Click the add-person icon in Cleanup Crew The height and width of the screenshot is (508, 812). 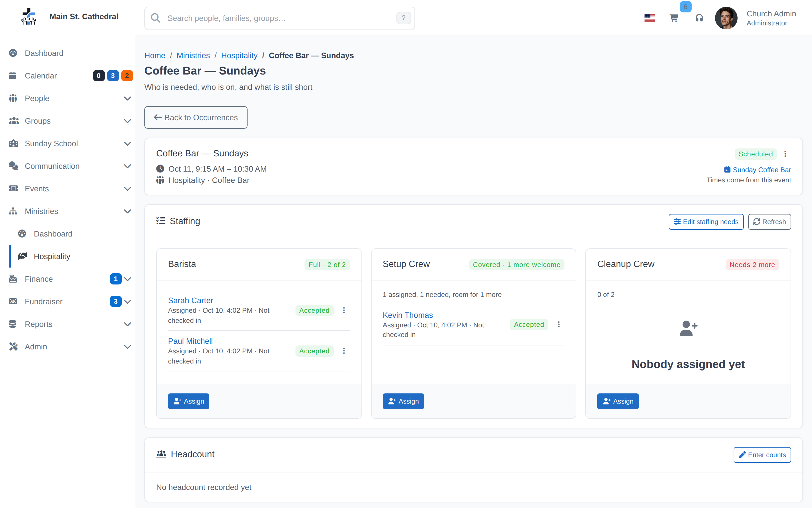click(x=688, y=328)
